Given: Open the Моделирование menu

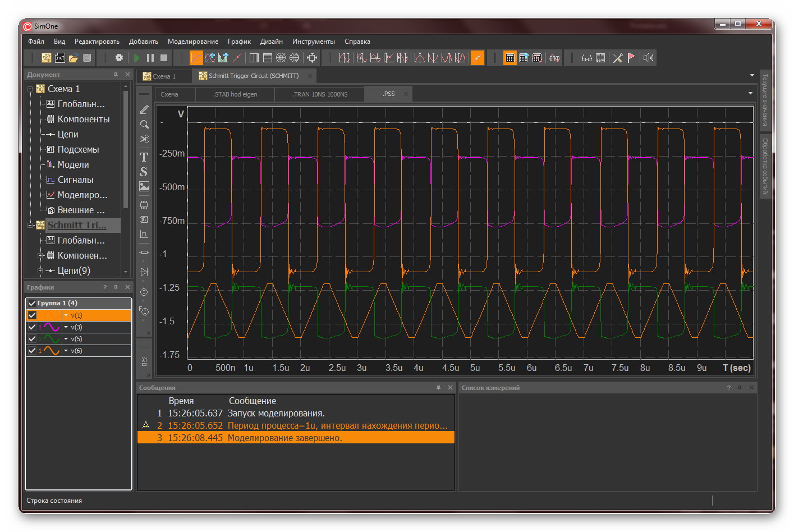Looking at the screenshot, I should point(193,42).
